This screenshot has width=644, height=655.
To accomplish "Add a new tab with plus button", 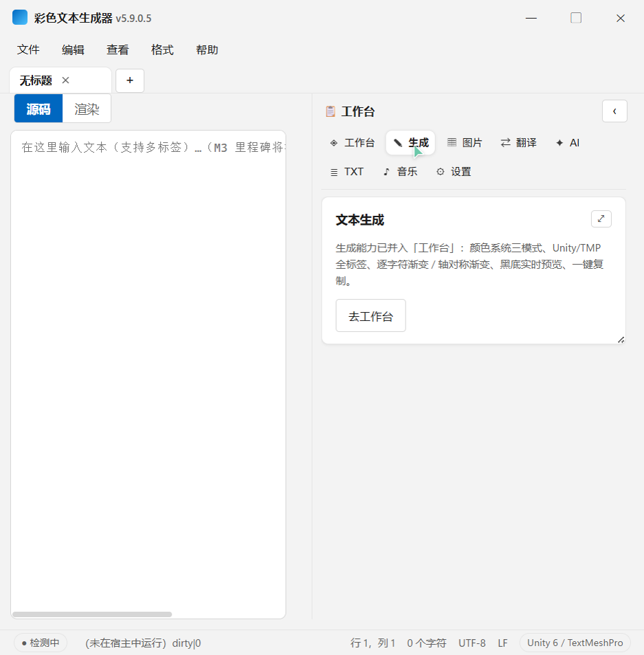I will pyautogui.click(x=130, y=80).
